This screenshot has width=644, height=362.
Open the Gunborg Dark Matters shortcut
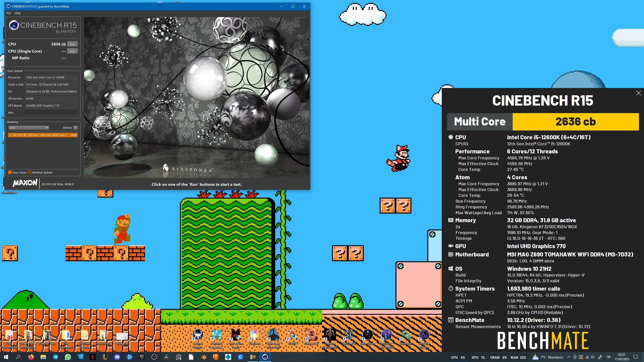pyautogui.click(x=386, y=339)
